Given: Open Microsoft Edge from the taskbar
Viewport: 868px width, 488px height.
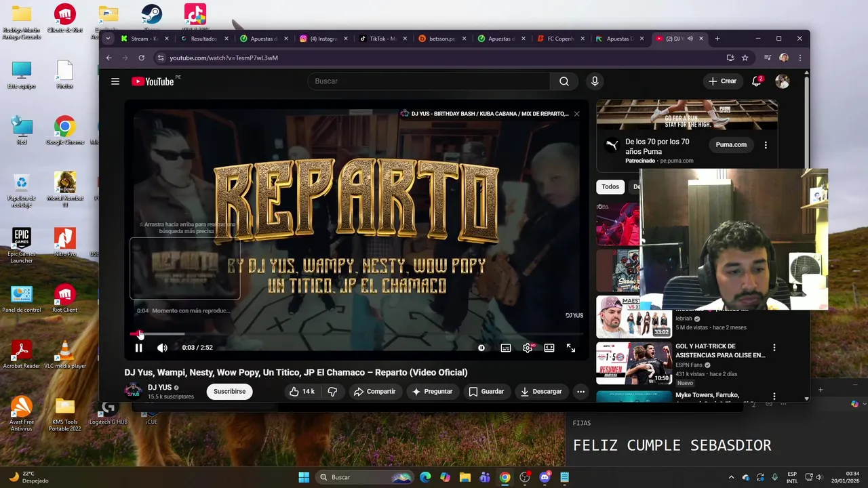Looking at the screenshot, I should (x=425, y=477).
